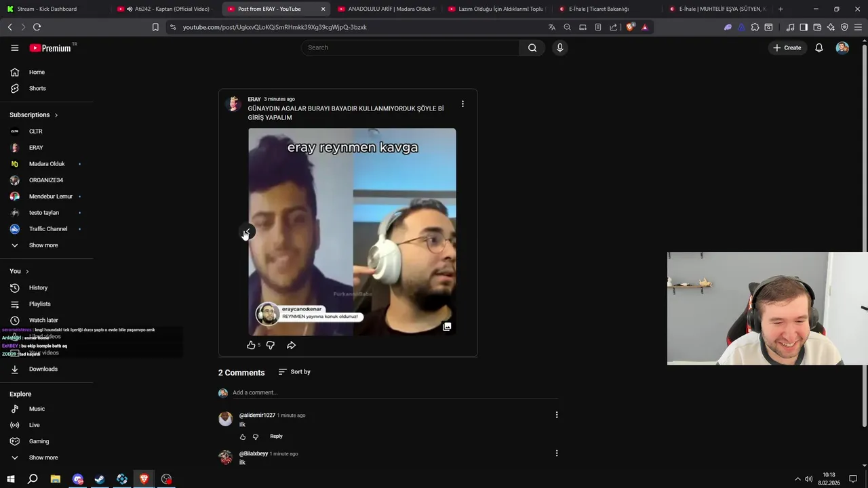Switch to the E-İhale Ticaret Bakanlığı tab
Viewport: 868px width, 488px height.
click(608, 9)
